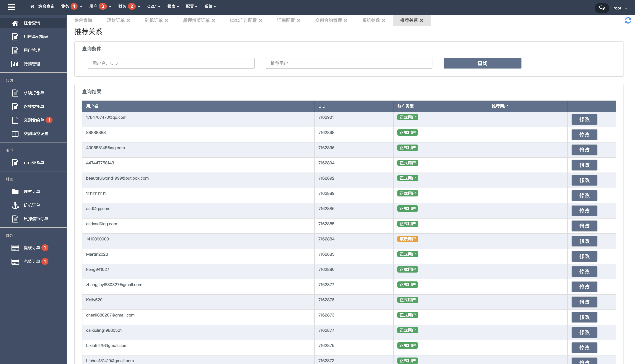The height and width of the screenshot is (364, 635).
Task: Open 用户基础管理 in the sidebar
Action: click(x=36, y=37)
